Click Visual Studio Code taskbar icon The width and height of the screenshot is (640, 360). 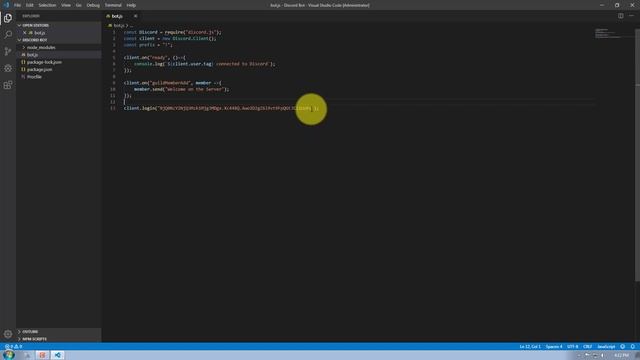[x=58, y=355]
